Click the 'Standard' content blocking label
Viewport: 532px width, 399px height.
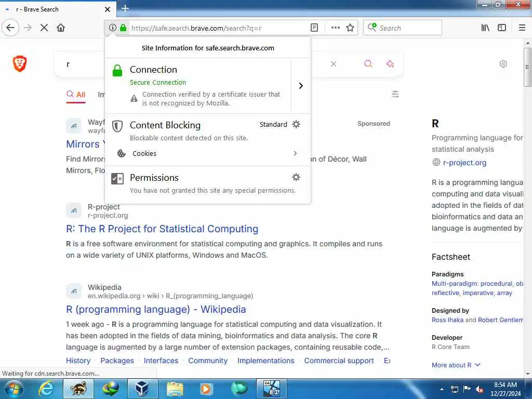pyautogui.click(x=273, y=125)
